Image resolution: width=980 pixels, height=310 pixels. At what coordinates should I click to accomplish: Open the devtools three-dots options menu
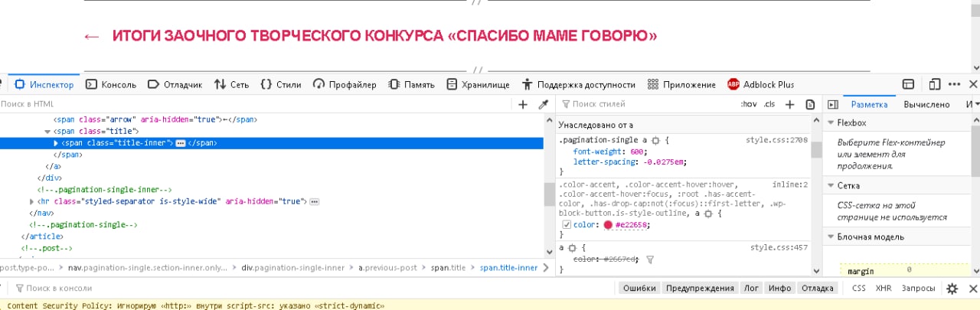(955, 84)
